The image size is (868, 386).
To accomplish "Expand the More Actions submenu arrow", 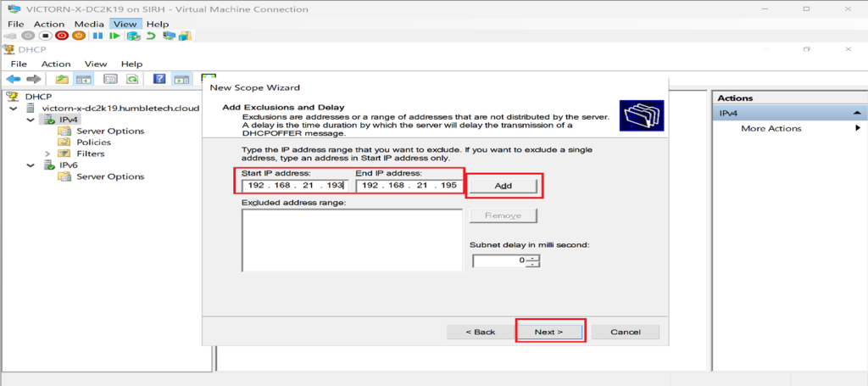I will [x=858, y=128].
